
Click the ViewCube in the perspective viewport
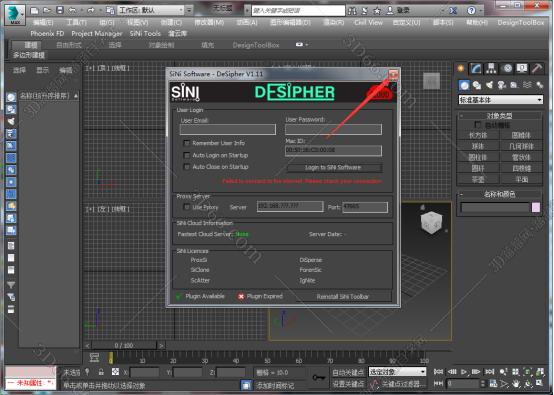431,222
